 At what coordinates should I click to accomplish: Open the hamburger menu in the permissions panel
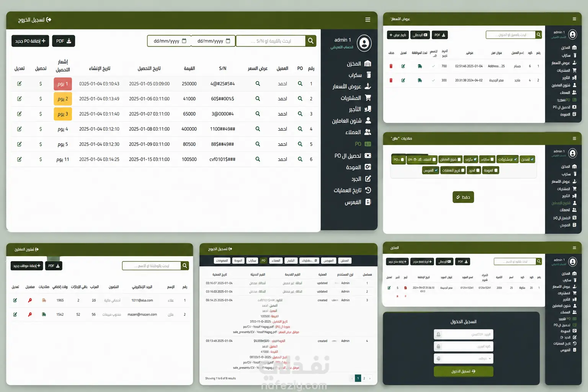tap(574, 139)
